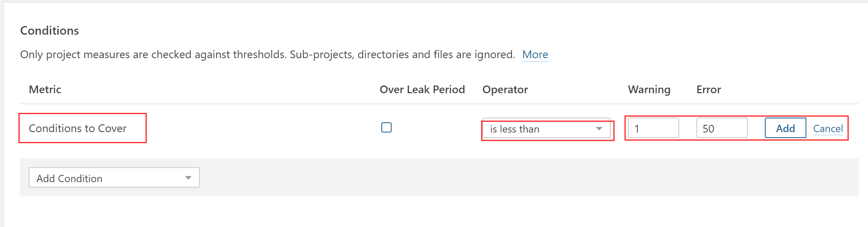Image resolution: width=868 pixels, height=227 pixels.
Task: Click the Operator column header
Action: [505, 90]
